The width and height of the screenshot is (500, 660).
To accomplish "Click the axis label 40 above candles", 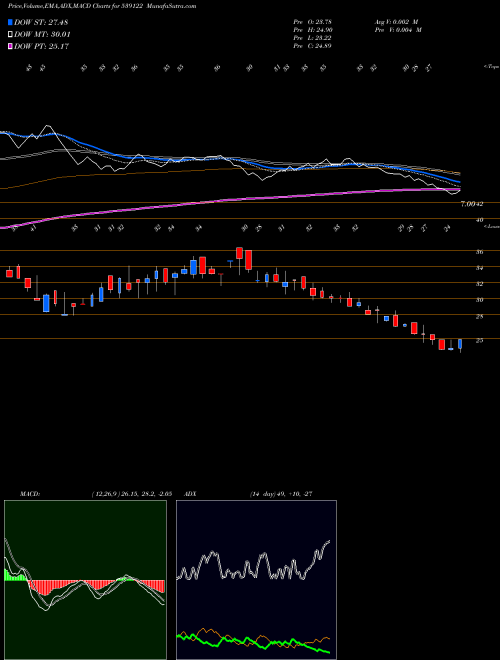I will coord(479,220).
